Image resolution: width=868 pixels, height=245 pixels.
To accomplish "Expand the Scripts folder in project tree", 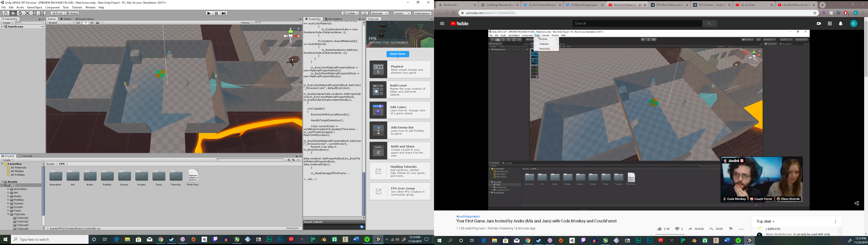I will pyautogui.click(x=8, y=207).
